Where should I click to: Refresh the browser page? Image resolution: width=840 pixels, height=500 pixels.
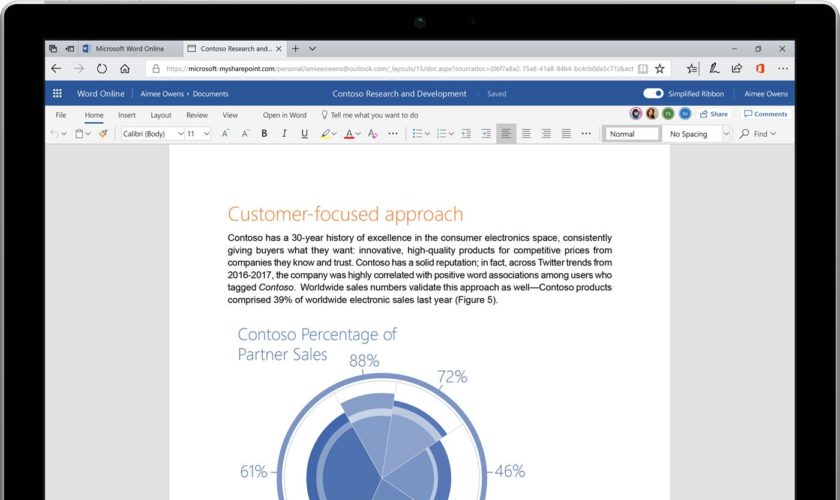(x=102, y=69)
